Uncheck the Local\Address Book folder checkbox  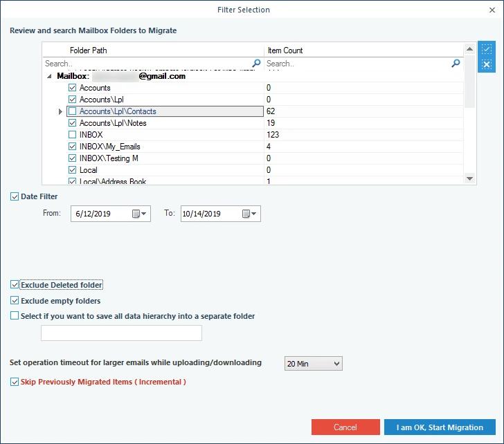(x=72, y=181)
